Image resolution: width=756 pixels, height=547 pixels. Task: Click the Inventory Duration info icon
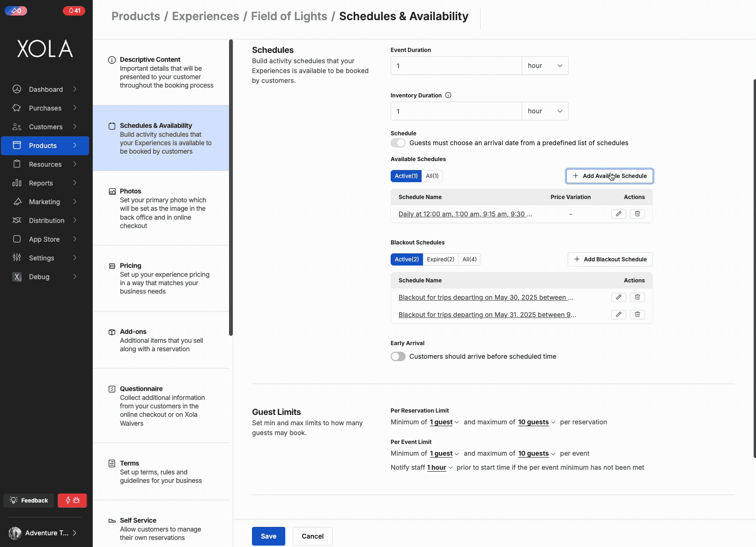tap(448, 96)
